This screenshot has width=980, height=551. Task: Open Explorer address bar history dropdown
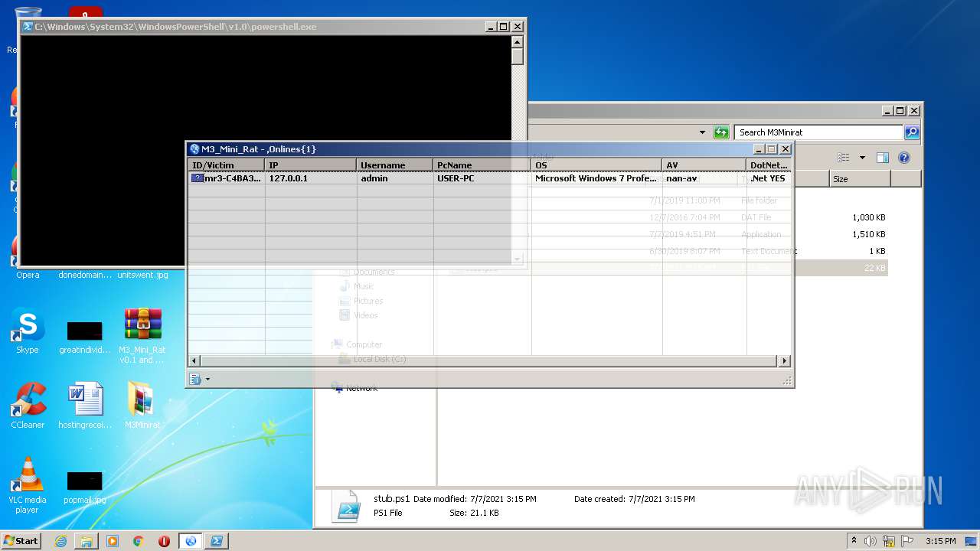[x=702, y=132]
